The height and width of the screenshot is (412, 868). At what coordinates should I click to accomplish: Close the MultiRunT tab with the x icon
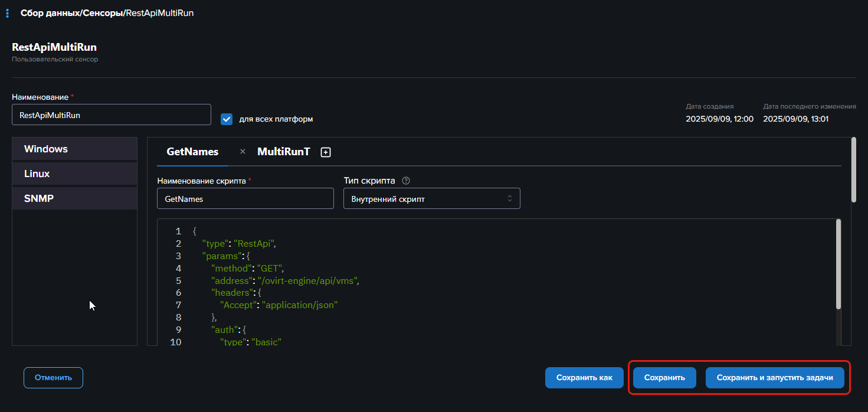click(x=243, y=152)
